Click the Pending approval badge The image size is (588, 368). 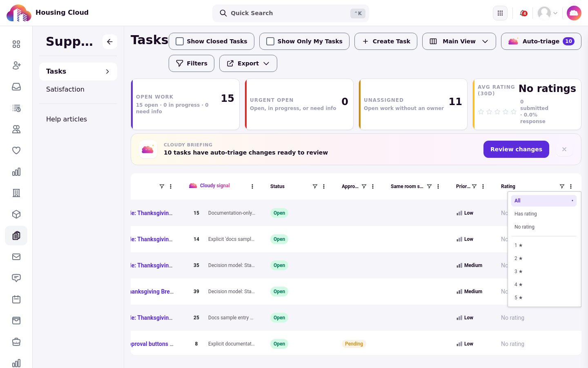(354, 344)
